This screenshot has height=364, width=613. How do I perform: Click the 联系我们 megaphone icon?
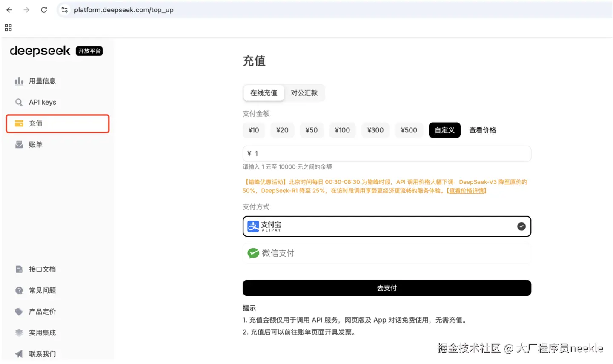pos(19,354)
